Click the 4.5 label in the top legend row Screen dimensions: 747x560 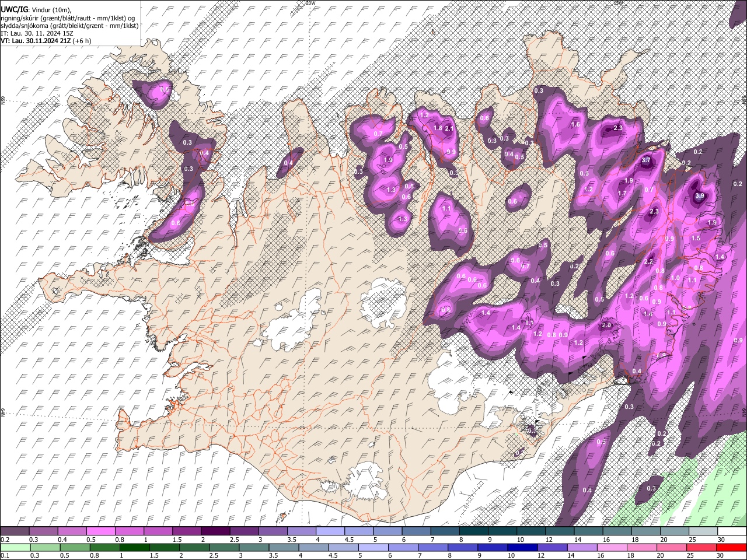pyautogui.click(x=349, y=540)
